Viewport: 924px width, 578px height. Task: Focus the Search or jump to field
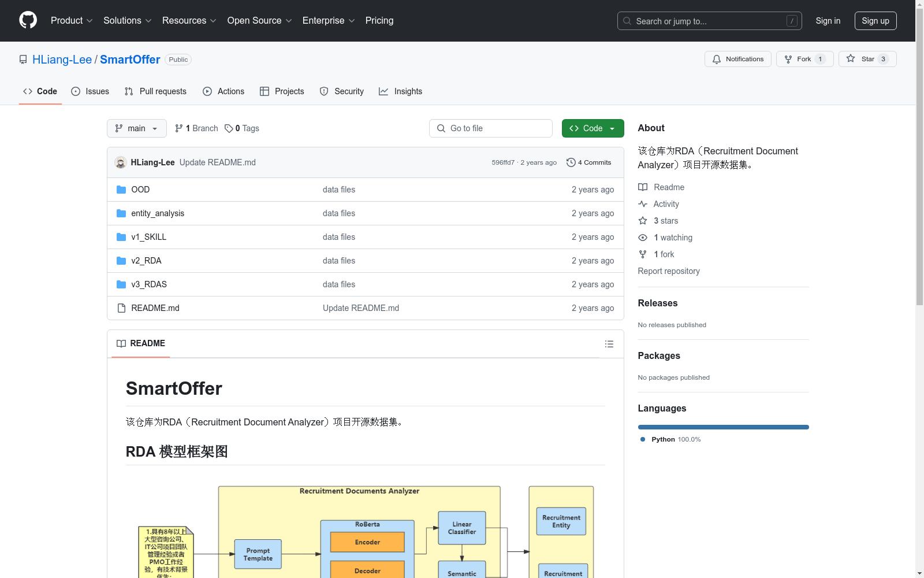[710, 21]
